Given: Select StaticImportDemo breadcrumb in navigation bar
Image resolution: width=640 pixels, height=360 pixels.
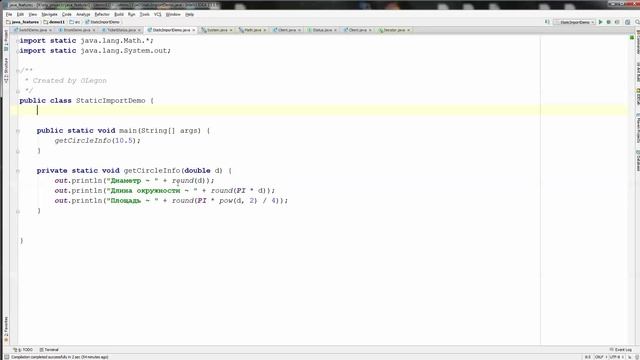Looking at the screenshot, I should 102,22.
